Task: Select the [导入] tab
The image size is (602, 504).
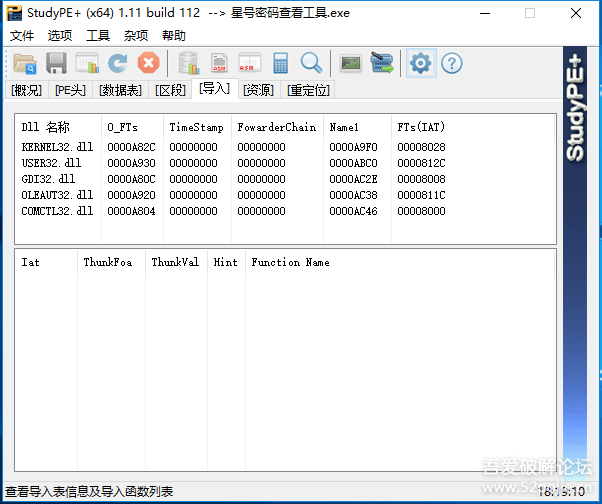Action: pyautogui.click(x=215, y=89)
